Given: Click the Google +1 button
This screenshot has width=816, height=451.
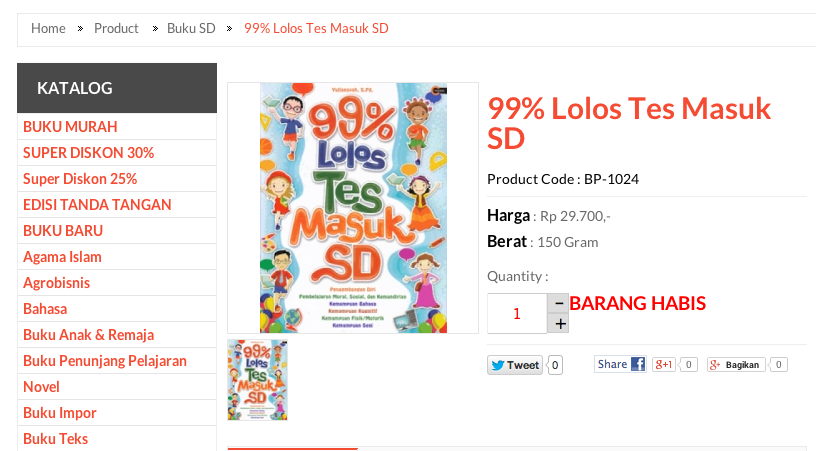Looking at the screenshot, I should [664, 365].
